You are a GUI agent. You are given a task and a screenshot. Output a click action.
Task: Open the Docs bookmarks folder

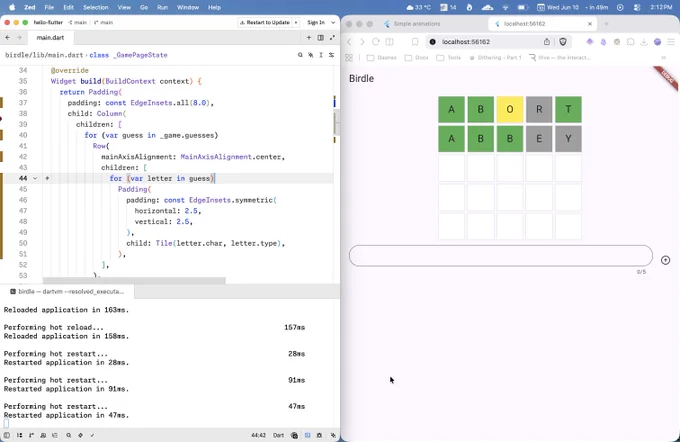click(416, 57)
